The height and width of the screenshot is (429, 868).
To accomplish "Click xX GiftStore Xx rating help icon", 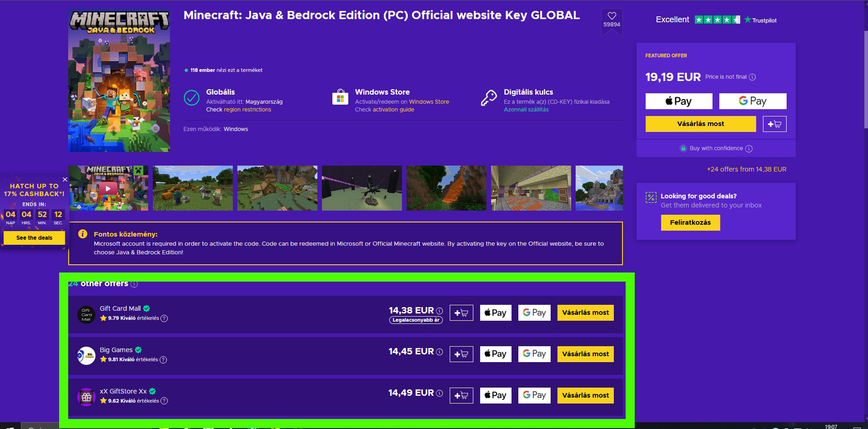I will (164, 401).
